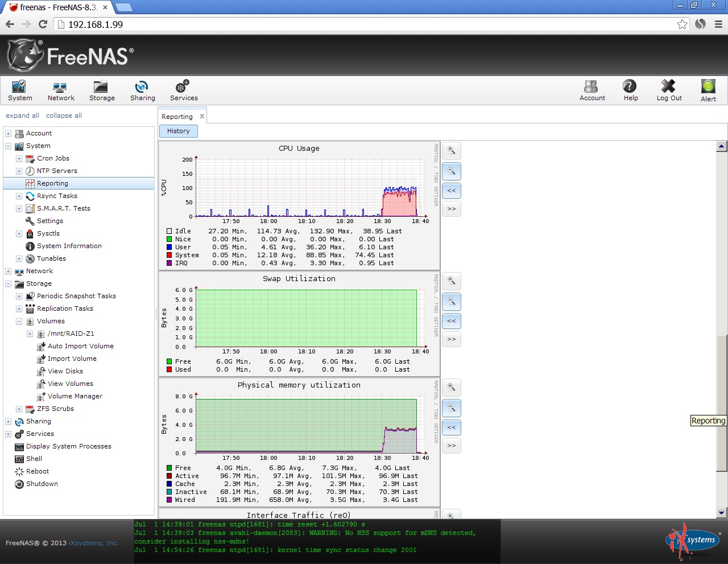Image resolution: width=728 pixels, height=564 pixels.
Task: Shift the CPU Usage graph backward
Action: 451,191
